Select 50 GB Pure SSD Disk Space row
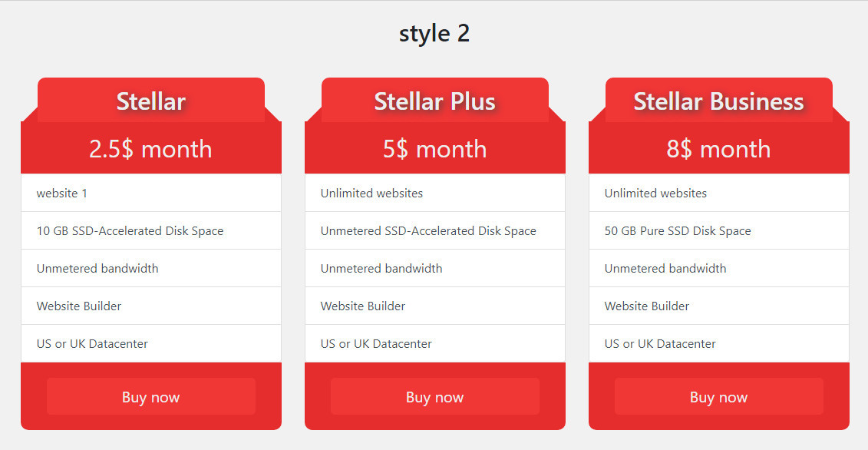The width and height of the screenshot is (868, 450). tap(719, 230)
